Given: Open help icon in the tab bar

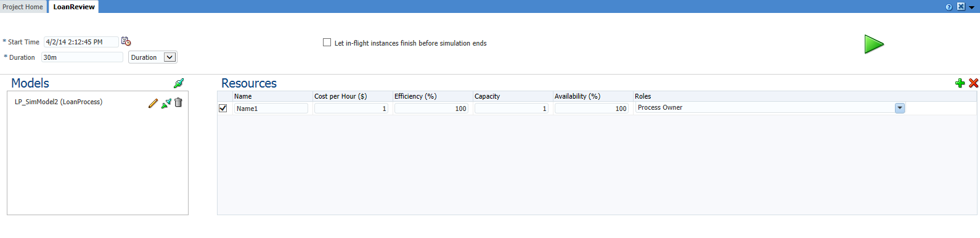Looking at the screenshot, I should click(949, 7).
